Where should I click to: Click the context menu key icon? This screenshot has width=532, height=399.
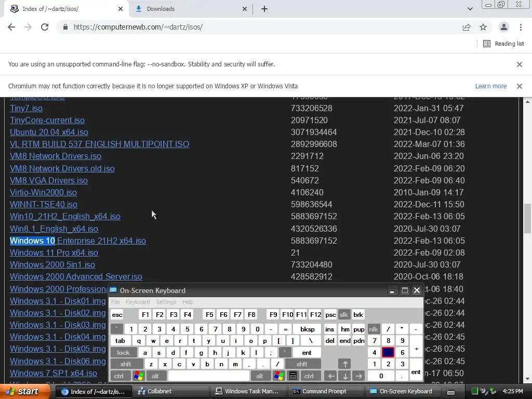[x=293, y=376]
